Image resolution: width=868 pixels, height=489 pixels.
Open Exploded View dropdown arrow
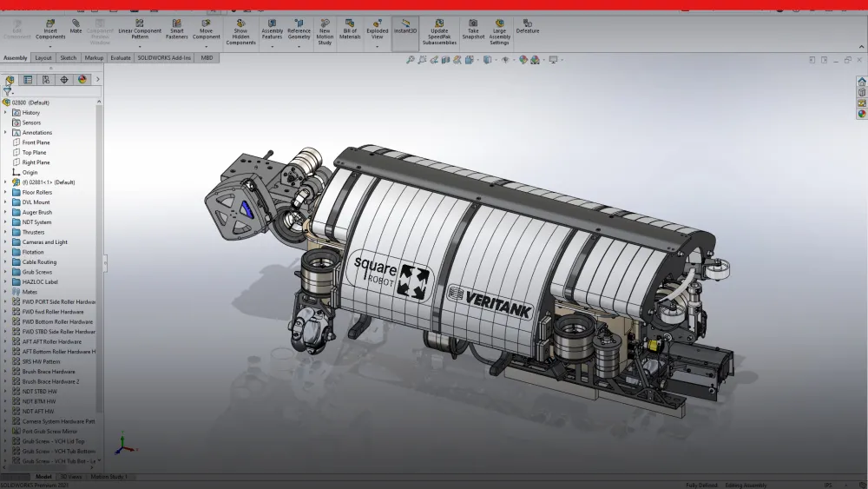[377, 47]
